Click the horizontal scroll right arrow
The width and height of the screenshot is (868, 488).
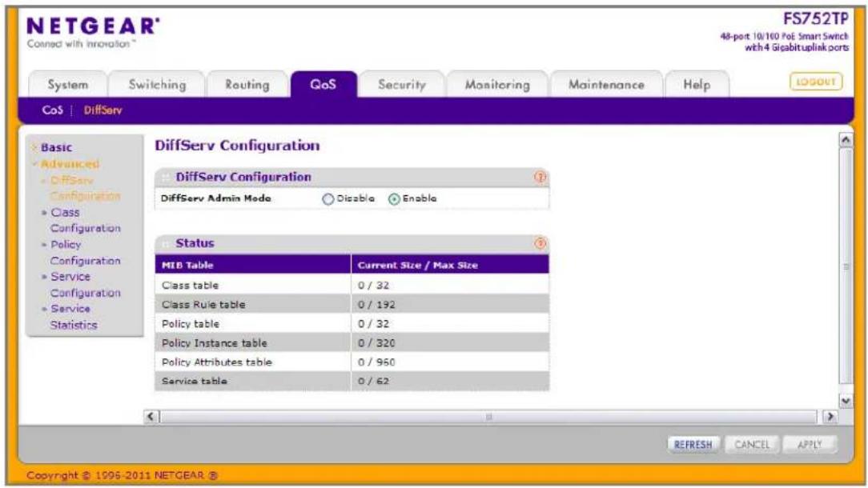pyautogui.click(x=830, y=417)
